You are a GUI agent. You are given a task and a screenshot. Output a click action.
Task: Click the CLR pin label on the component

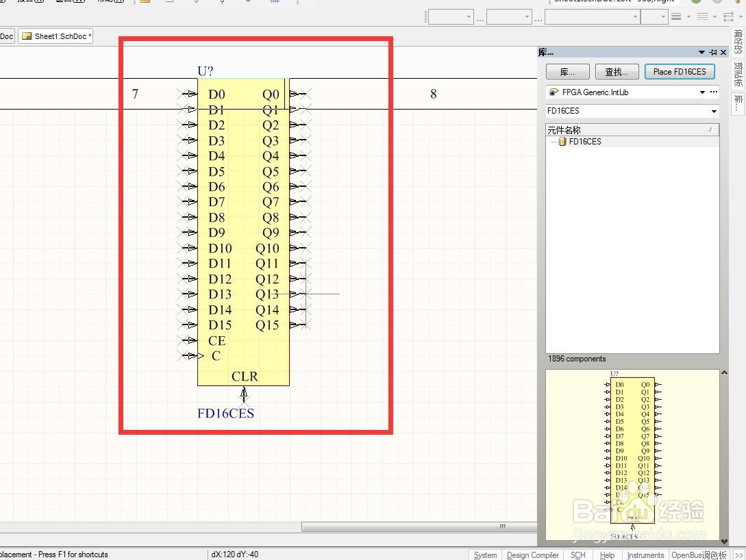(x=245, y=377)
